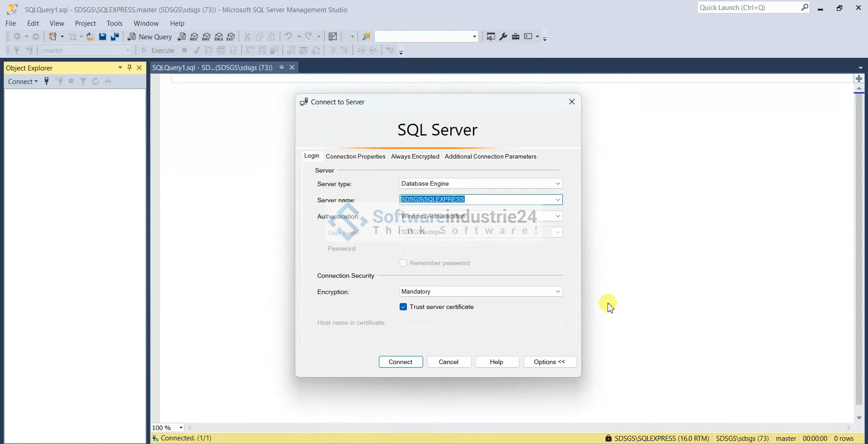Uncheck Trust server certificate checkbox
The height and width of the screenshot is (444, 868).
403,307
